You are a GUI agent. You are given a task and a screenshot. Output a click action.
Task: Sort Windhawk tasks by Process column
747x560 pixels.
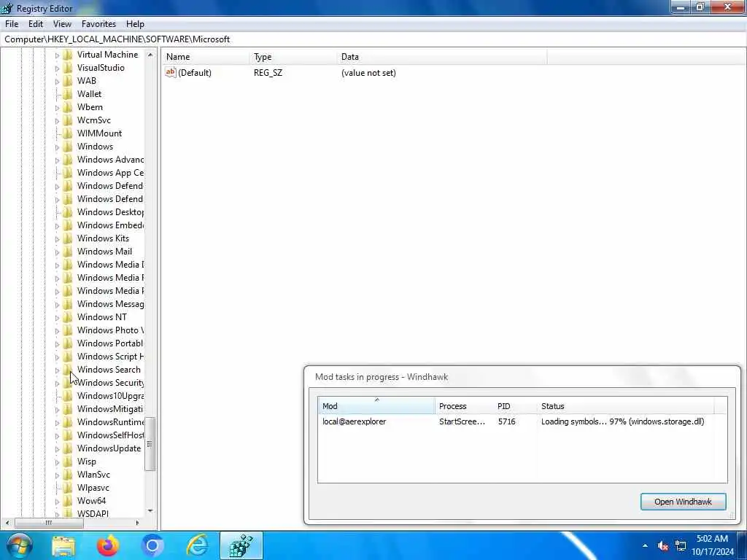click(x=465, y=405)
